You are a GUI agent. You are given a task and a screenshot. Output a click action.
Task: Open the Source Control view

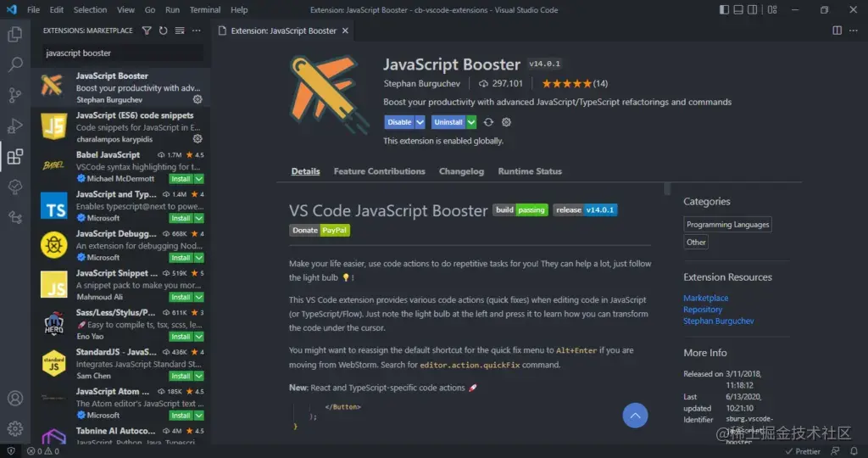coord(15,95)
